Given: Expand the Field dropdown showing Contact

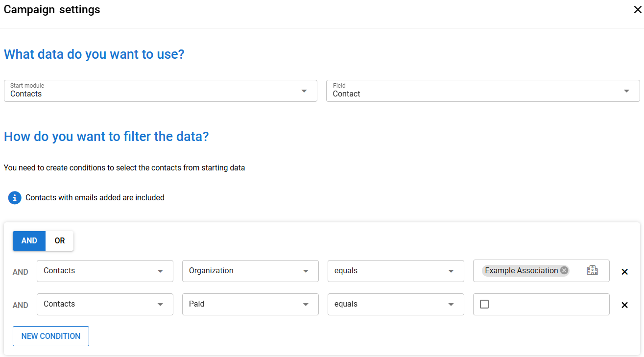Looking at the screenshot, I should tap(482, 91).
